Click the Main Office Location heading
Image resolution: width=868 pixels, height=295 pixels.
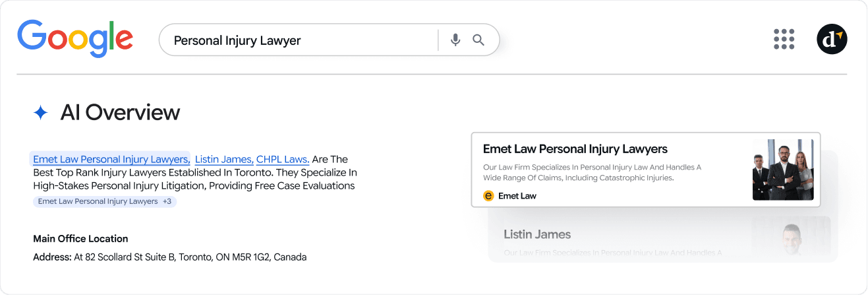tap(80, 239)
